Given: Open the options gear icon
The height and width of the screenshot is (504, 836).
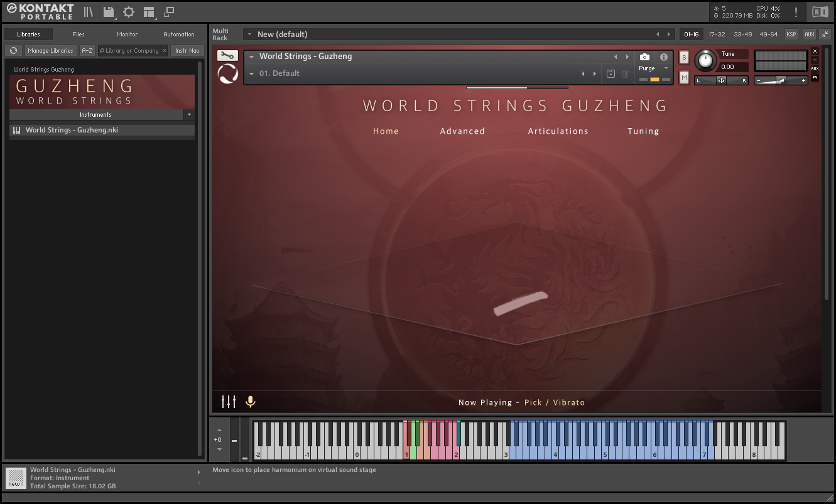Looking at the screenshot, I should [129, 12].
